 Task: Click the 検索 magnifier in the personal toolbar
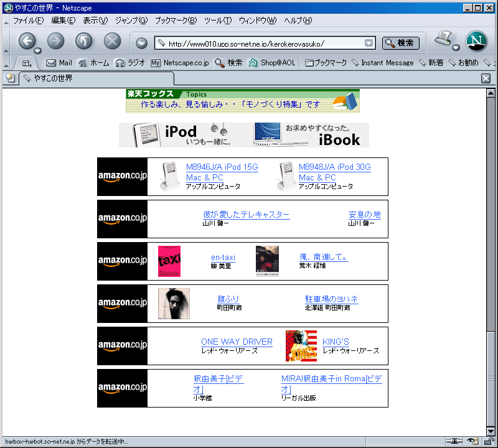click(x=228, y=63)
